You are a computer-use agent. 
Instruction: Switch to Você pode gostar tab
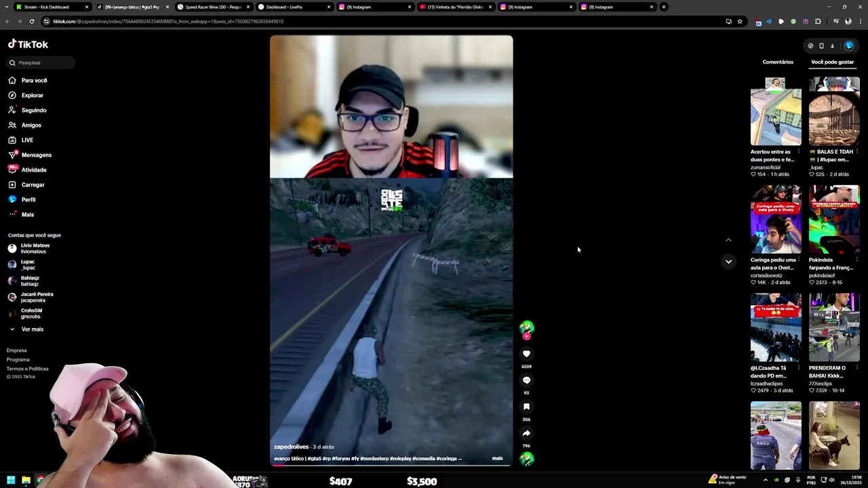click(832, 62)
